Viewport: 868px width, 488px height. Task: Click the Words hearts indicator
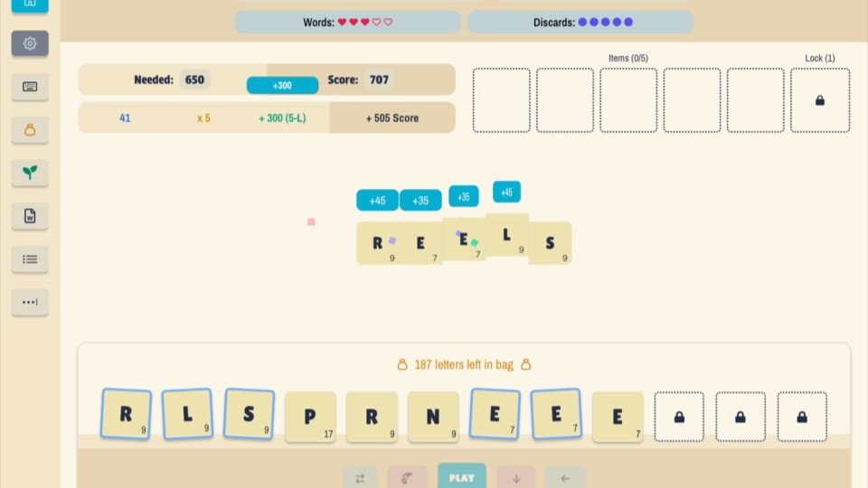click(x=348, y=23)
